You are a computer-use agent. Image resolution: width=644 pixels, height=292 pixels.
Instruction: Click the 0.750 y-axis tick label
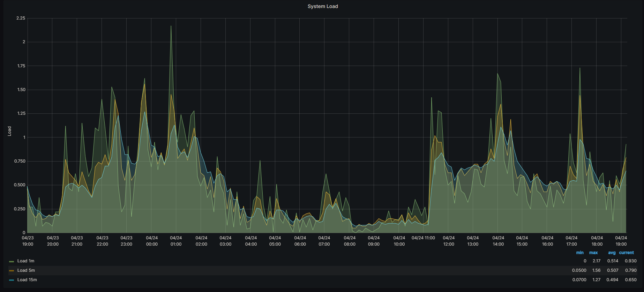20,161
